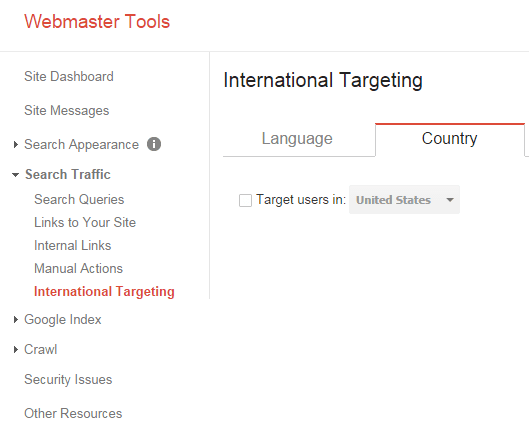
Task: Click the Webmaster Tools logo title
Action: click(97, 22)
